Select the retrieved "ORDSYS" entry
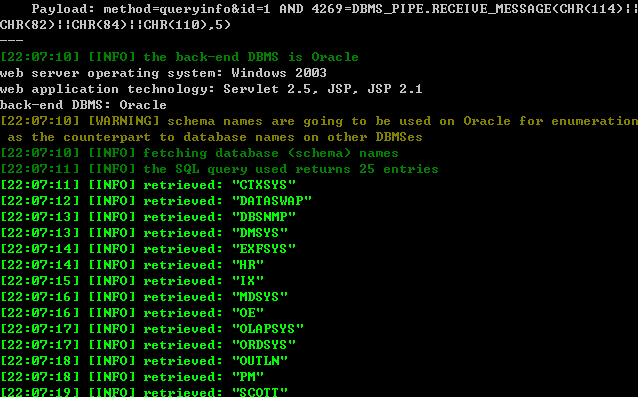 [x=148, y=345]
